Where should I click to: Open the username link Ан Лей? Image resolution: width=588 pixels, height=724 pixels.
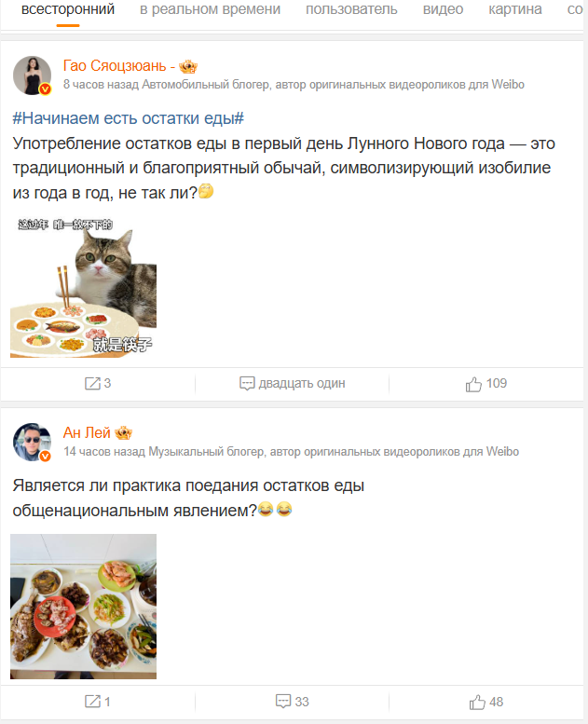coord(87,432)
